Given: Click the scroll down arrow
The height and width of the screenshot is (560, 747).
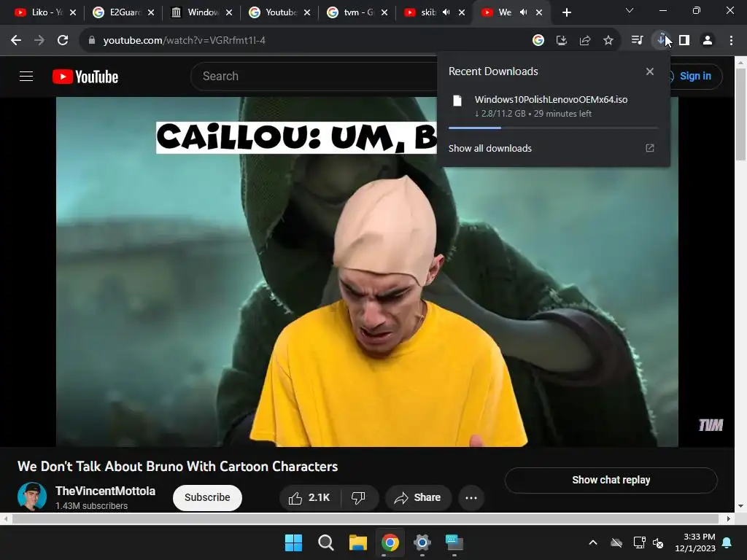Looking at the screenshot, I should pyautogui.click(x=741, y=506).
